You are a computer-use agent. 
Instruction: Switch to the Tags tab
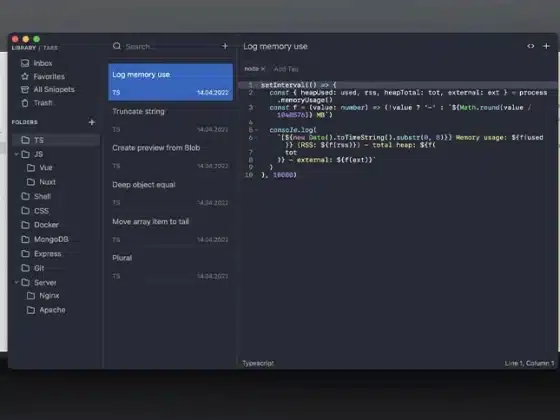tap(50, 48)
